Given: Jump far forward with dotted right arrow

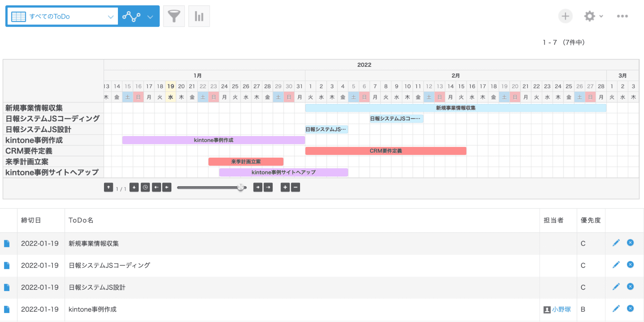Looking at the screenshot, I should click(268, 187).
